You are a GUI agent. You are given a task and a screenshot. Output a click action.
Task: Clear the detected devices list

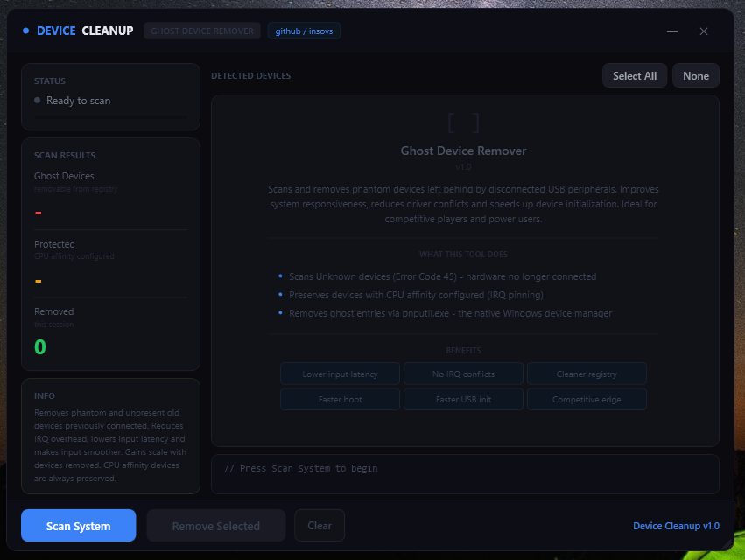pos(320,525)
